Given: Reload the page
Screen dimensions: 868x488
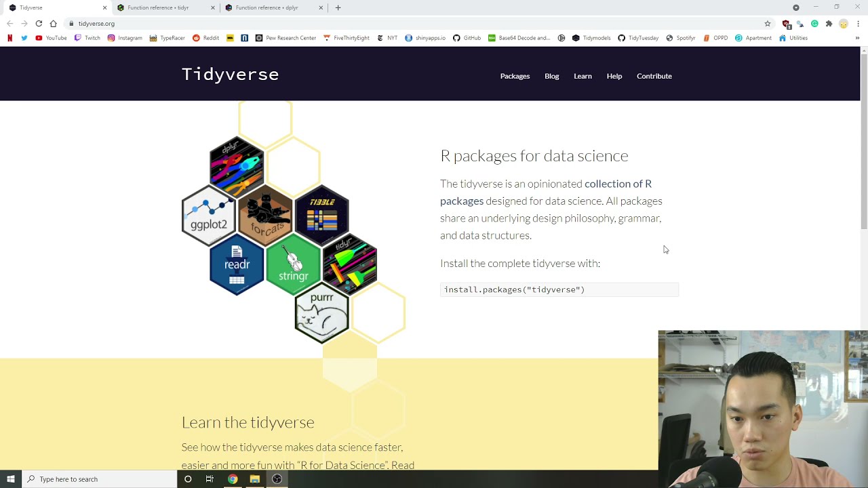Looking at the screenshot, I should (x=39, y=24).
